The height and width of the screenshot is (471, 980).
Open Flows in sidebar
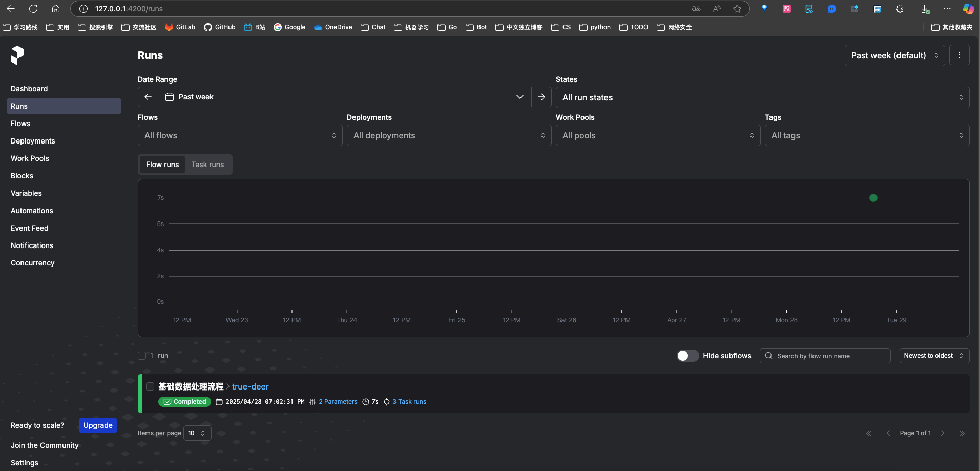point(64,124)
